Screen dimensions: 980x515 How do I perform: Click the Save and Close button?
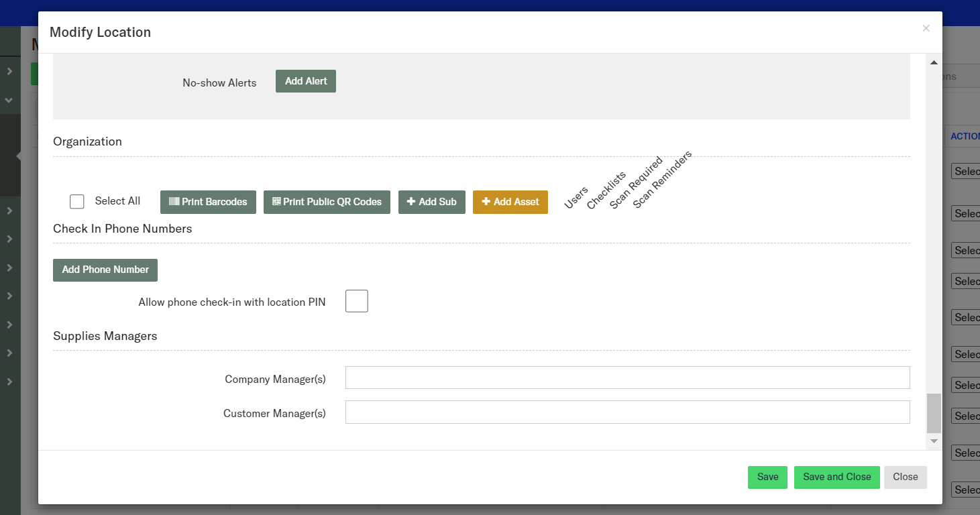[836, 477]
